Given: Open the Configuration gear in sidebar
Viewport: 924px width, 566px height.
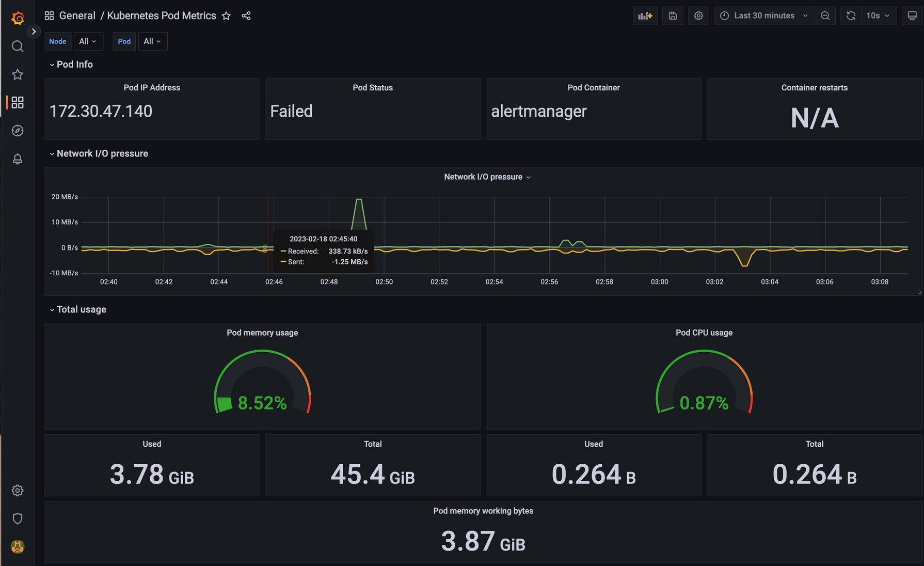Looking at the screenshot, I should coord(18,491).
